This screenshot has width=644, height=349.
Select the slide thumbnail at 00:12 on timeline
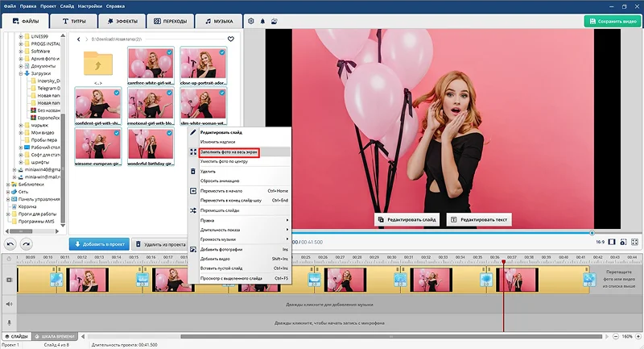(x=88, y=280)
